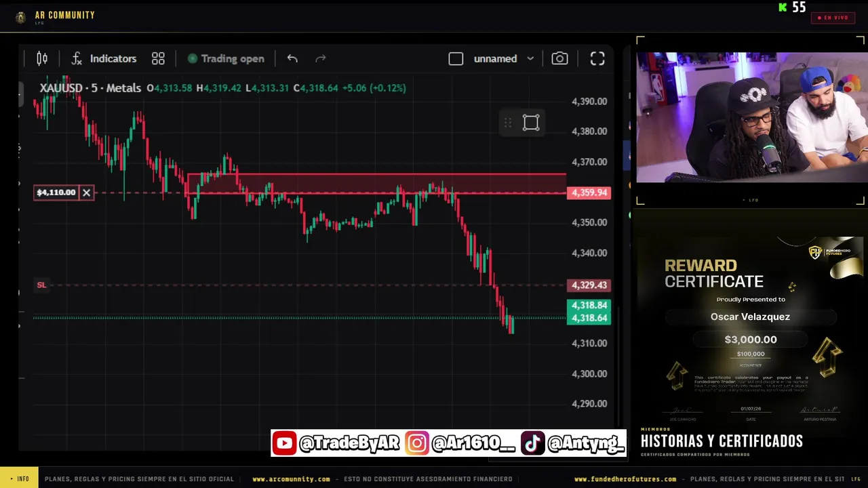Click the AR Community logo icon
The image size is (868, 488).
21,18
